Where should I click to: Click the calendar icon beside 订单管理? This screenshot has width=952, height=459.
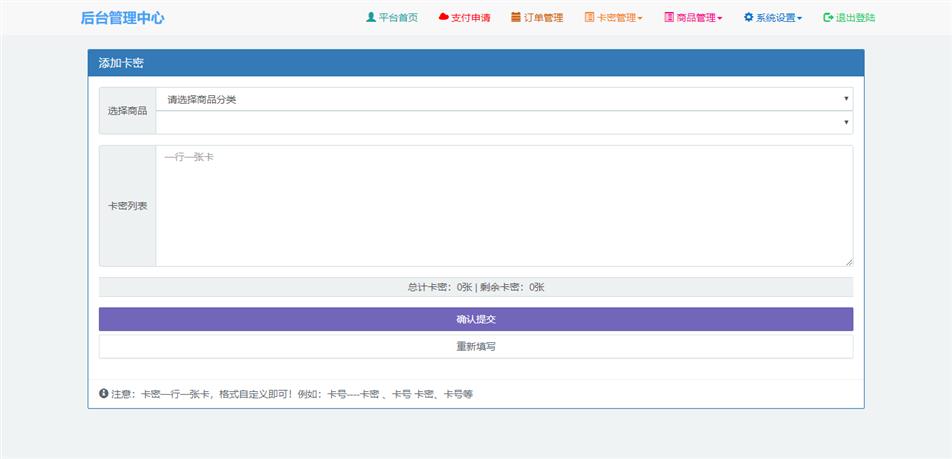516,17
